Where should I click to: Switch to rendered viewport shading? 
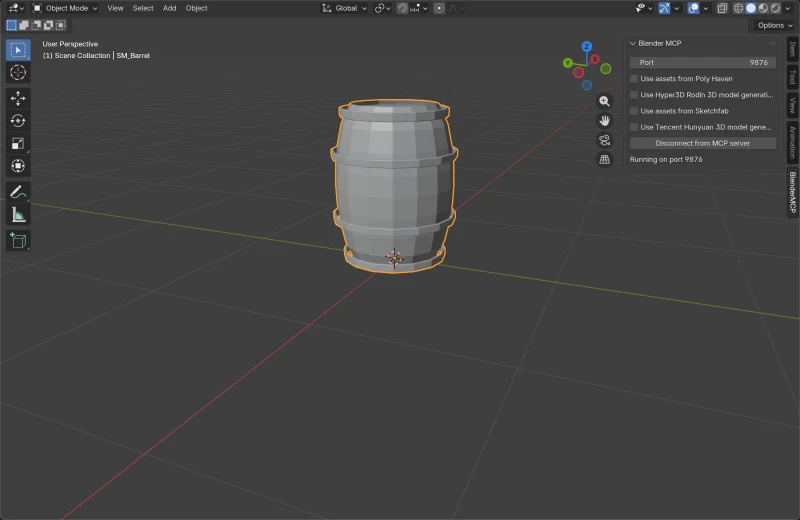click(776, 8)
